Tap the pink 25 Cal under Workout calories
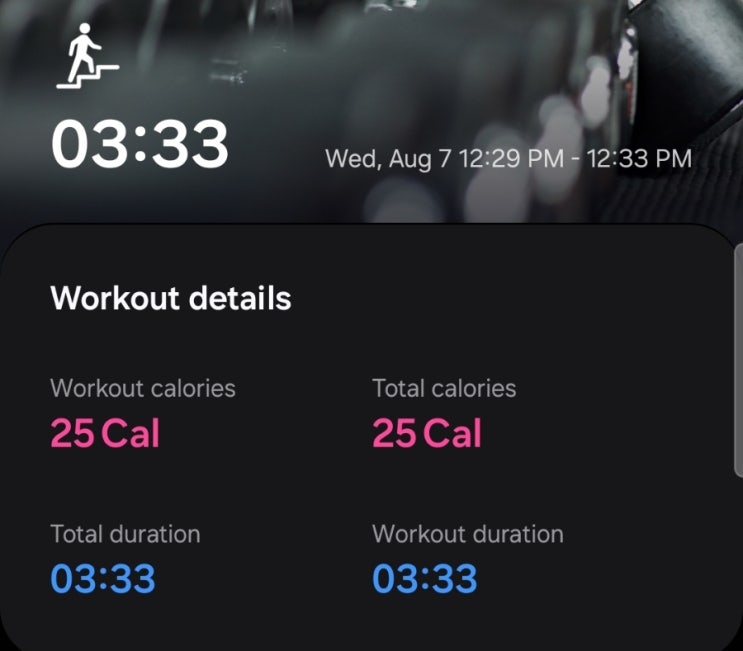The width and height of the screenshot is (743, 651). coord(105,433)
